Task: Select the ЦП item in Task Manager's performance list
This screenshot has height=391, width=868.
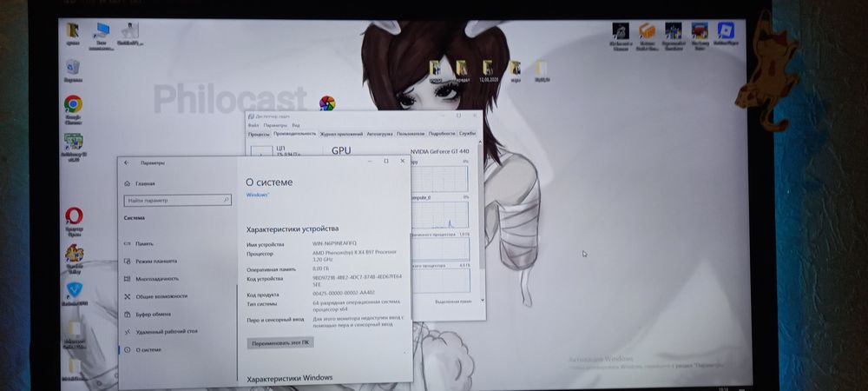Action: (285, 150)
